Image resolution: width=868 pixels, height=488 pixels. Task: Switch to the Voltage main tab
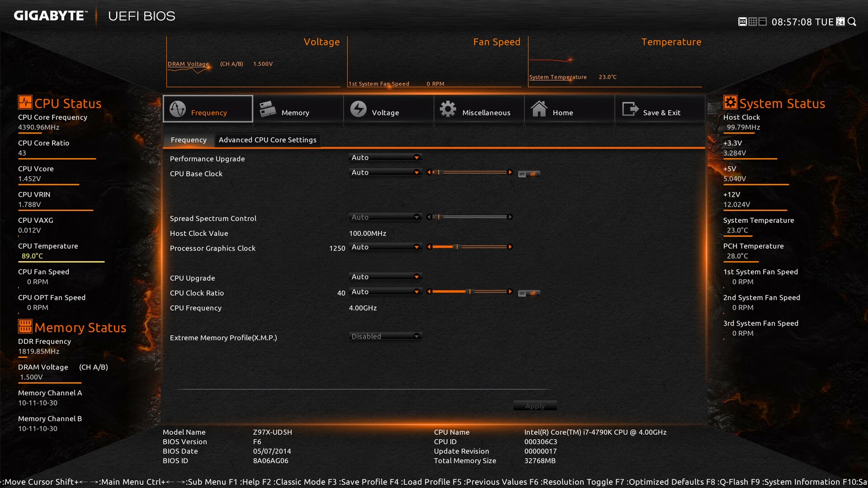(x=388, y=109)
